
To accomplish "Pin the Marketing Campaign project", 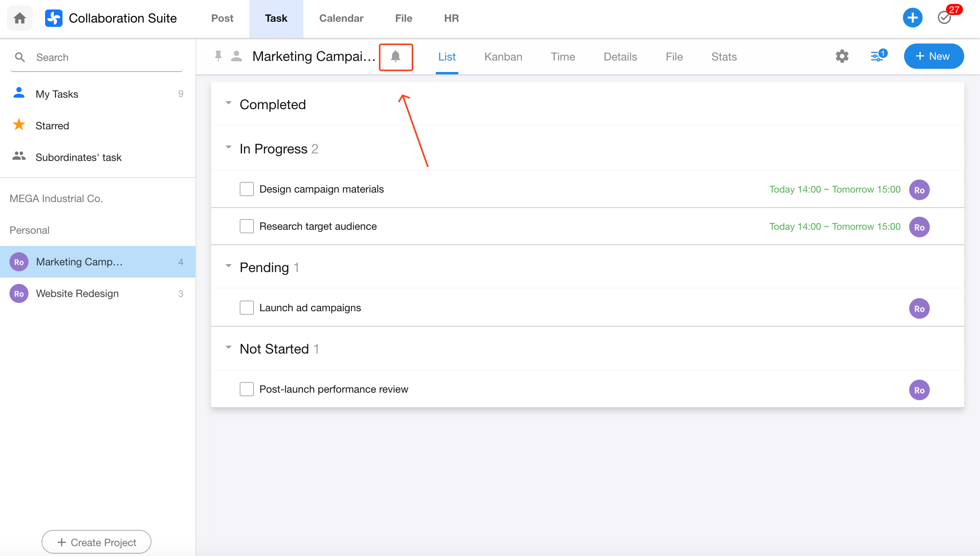I will pos(218,56).
